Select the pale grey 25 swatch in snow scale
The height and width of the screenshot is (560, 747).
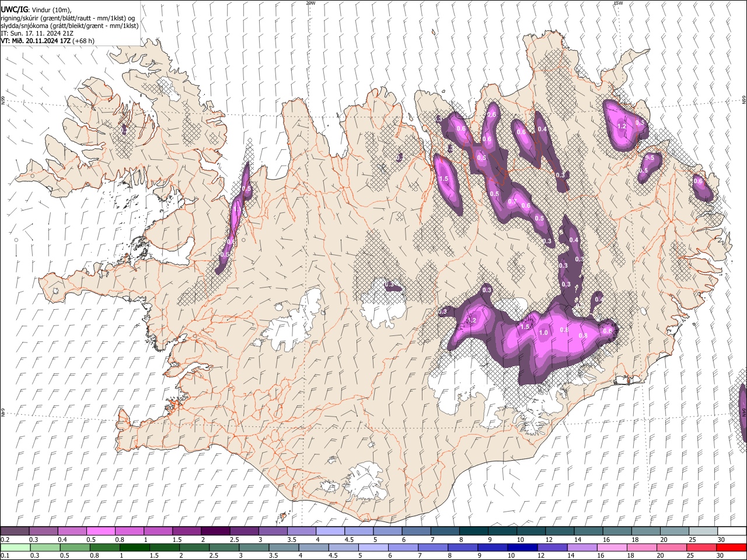[703, 531]
